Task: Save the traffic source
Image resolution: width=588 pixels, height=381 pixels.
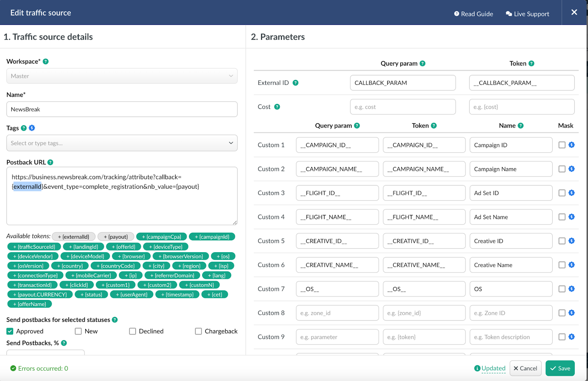Action: 560,368
